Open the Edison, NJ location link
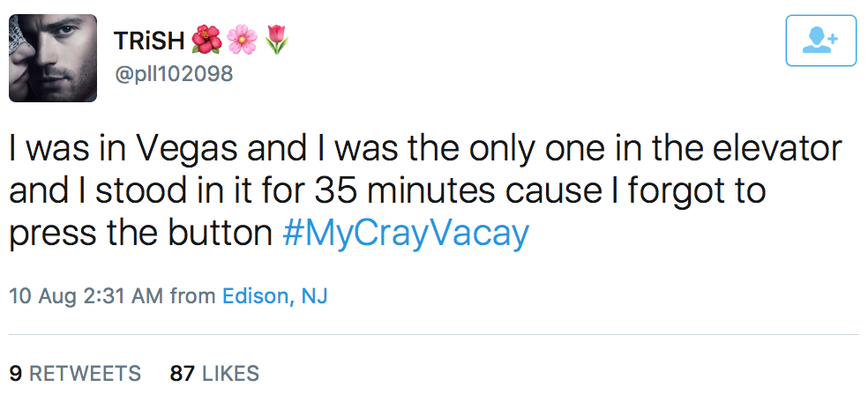The width and height of the screenshot is (868, 402). point(274,296)
